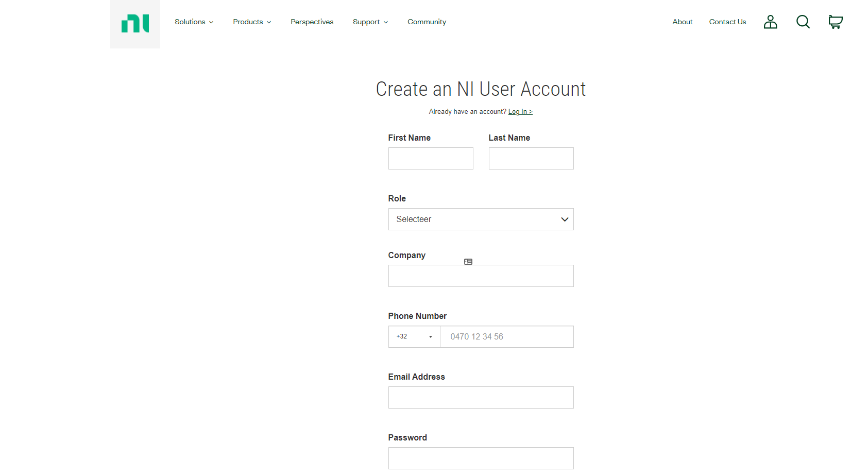868x475 pixels.
Task: Click the NI logo home icon
Action: tap(135, 24)
